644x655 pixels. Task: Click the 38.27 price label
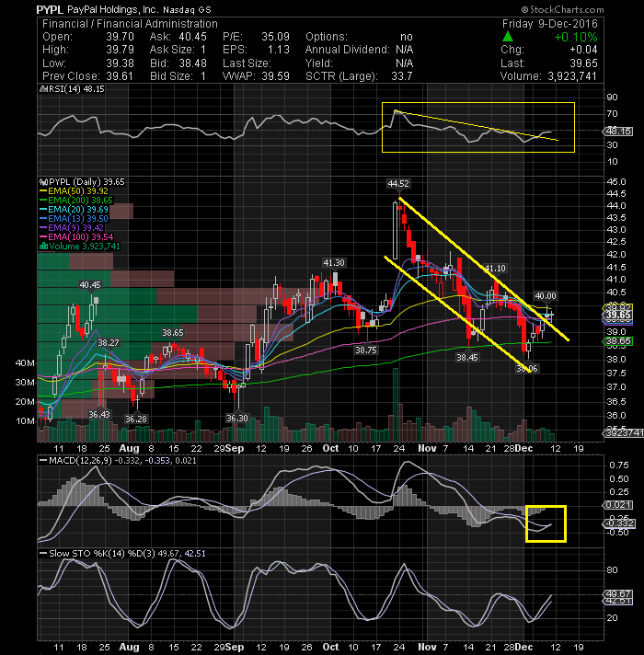109,343
